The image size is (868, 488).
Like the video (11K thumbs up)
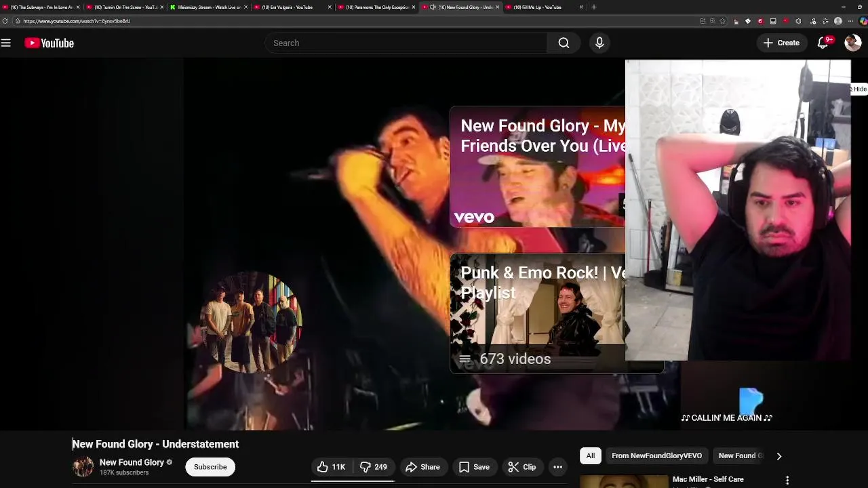coord(331,467)
